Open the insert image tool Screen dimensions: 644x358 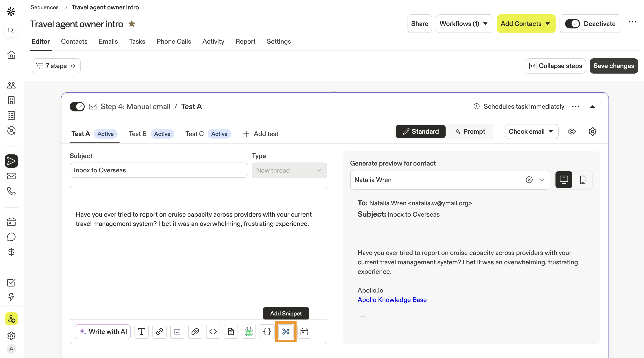[x=177, y=331]
